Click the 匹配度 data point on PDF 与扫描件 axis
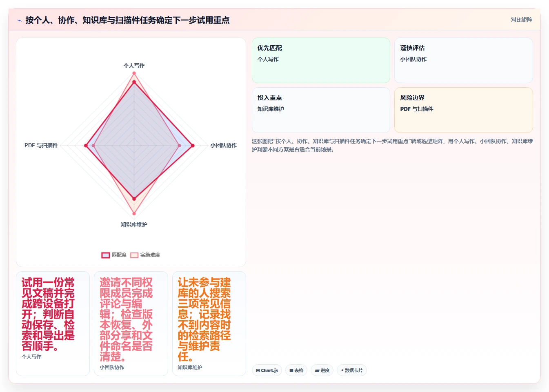This screenshot has height=392, width=549. tap(86, 146)
